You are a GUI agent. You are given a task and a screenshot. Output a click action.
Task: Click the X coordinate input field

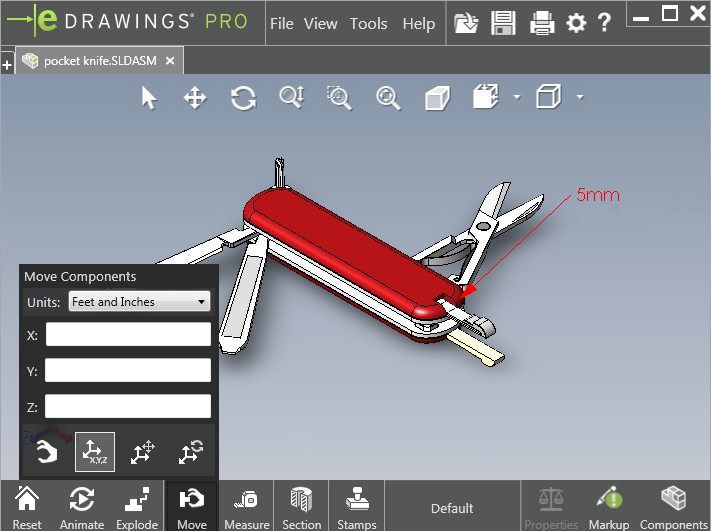click(128, 335)
